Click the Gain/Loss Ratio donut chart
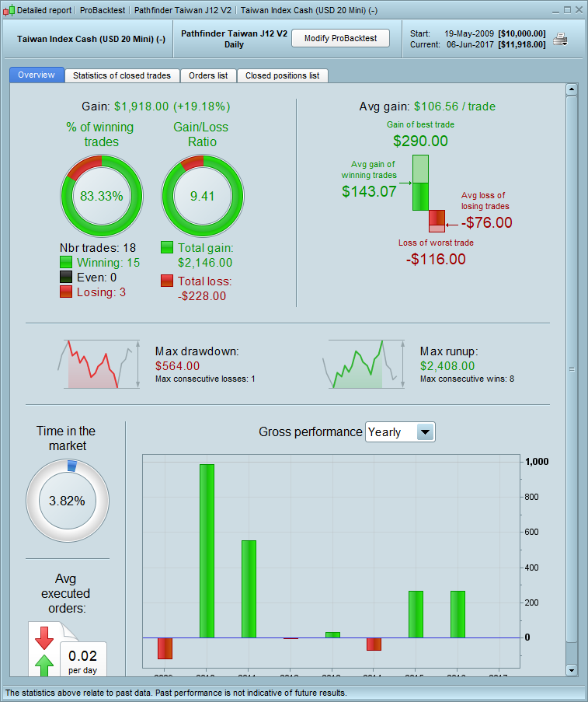This screenshot has width=588, height=702. 203,196
